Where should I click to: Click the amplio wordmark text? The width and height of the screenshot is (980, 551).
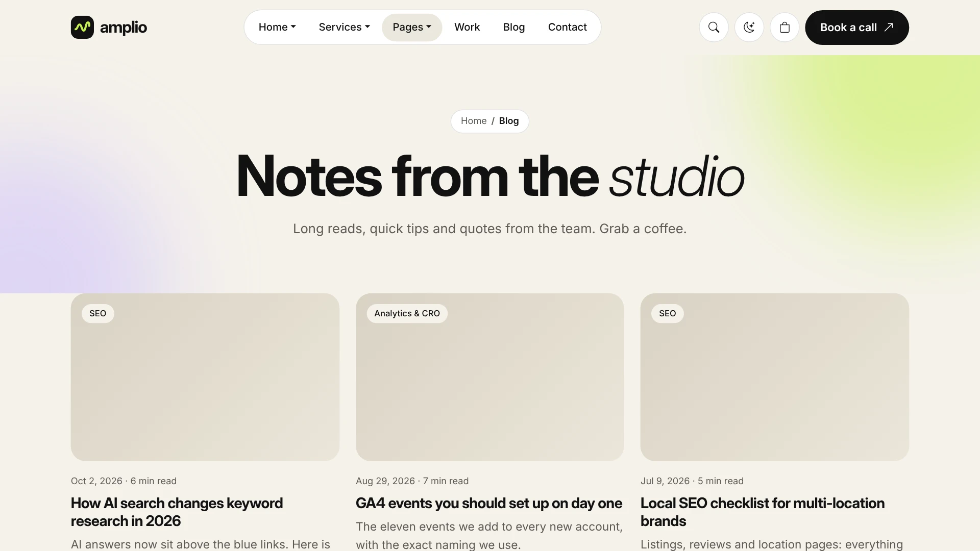click(123, 28)
